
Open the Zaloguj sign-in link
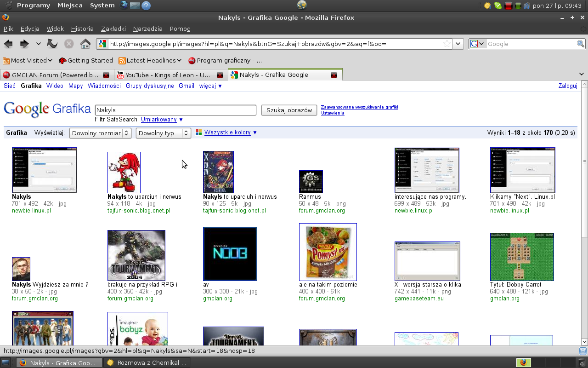click(568, 86)
